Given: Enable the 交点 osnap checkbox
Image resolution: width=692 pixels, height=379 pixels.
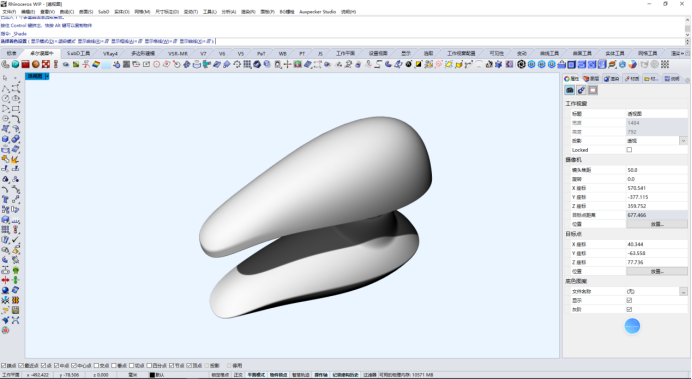Looking at the screenshot, I should pyautogui.click(x=96, y=365).
